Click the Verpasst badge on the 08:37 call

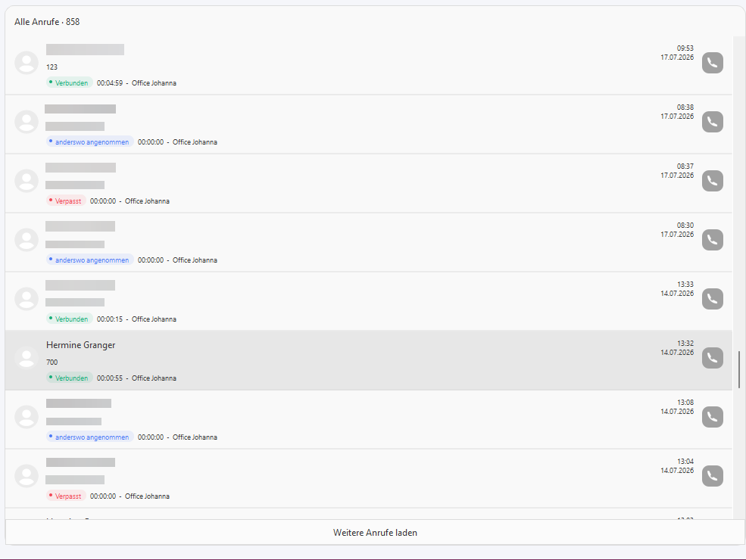pyautogui.click(x=66, y=201)
